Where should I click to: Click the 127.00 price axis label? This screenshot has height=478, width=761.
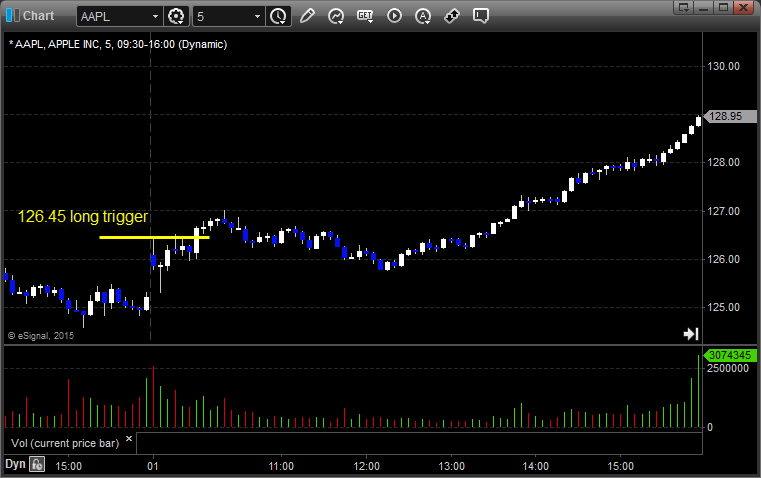click(x=723, y=211)
